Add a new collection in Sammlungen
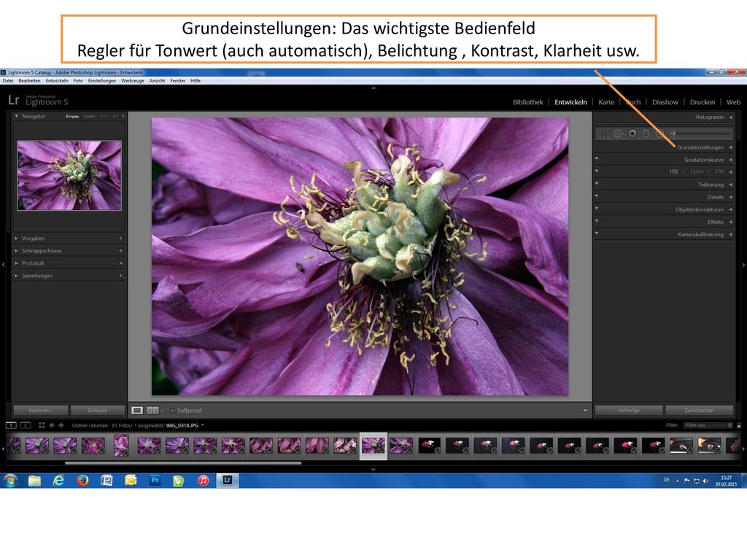Image resolution: width=747 pixels, height=560 pixels. coord(120,275)
